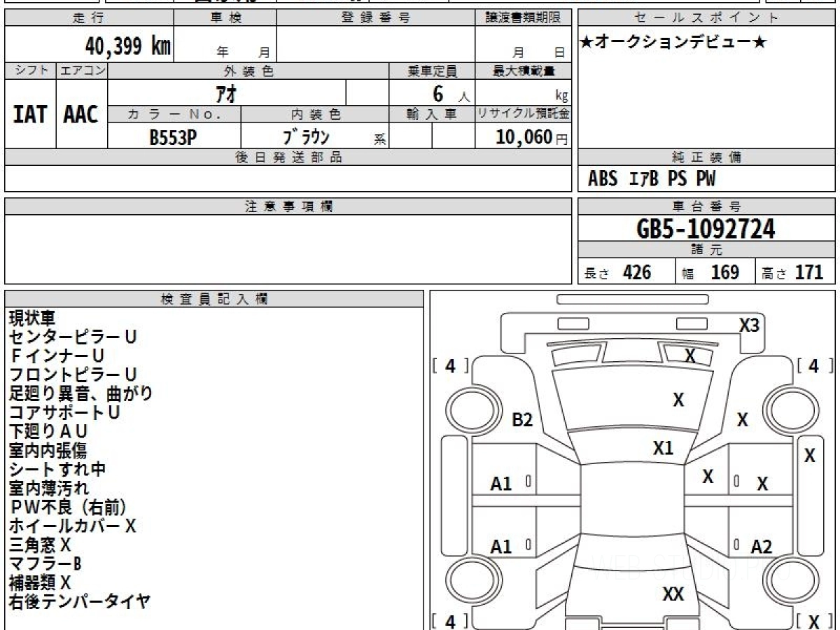Click the エアコン header cell
The width and height of the screenshot is (840, 630).
(x=82, y=71)
